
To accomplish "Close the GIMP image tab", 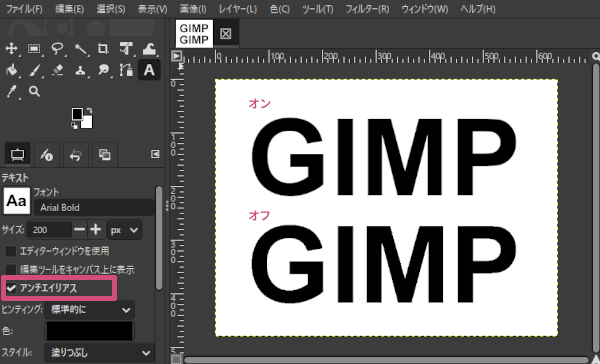I will (226, 34).
